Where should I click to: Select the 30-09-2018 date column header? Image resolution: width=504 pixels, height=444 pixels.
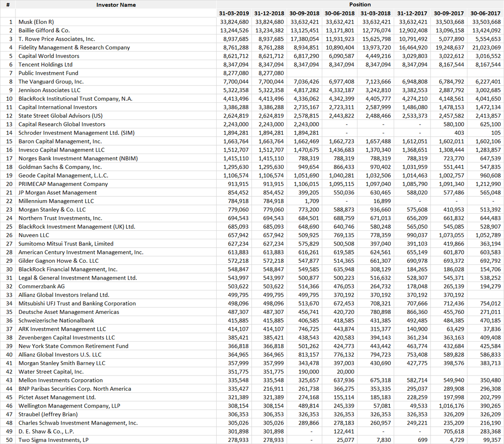304,13
